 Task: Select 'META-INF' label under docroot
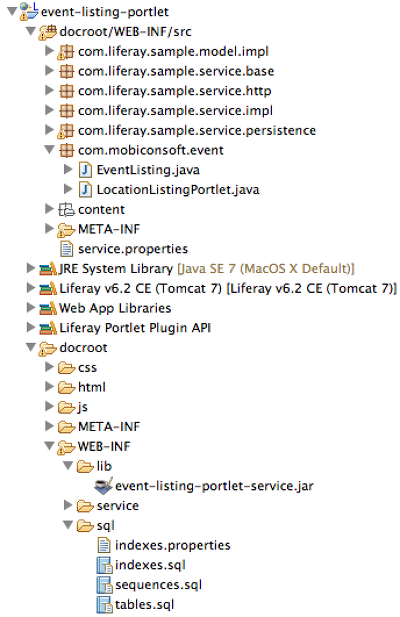click(x=109, y=427)
